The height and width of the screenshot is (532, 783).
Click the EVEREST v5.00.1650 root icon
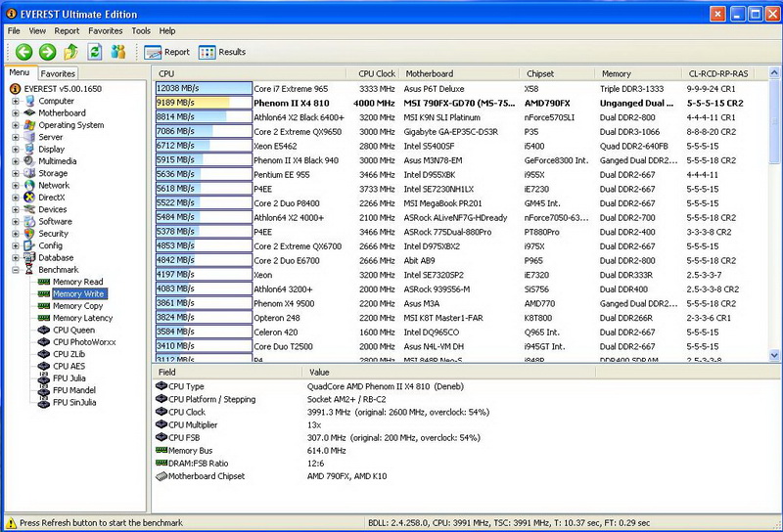(16, 89)
